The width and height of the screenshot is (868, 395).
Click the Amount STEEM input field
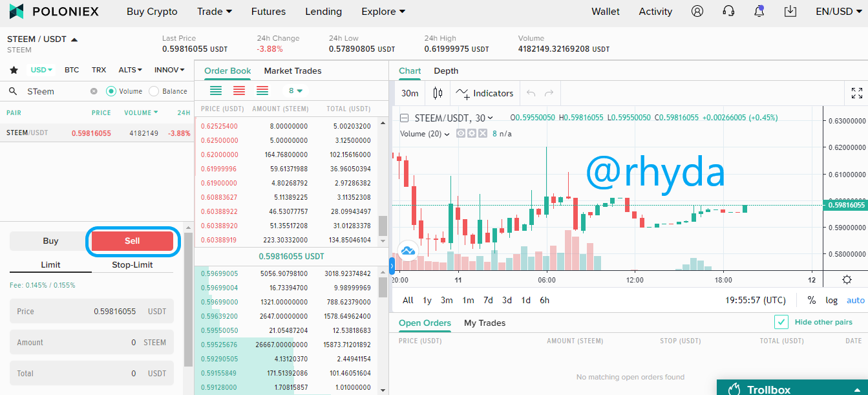[92, 343]
